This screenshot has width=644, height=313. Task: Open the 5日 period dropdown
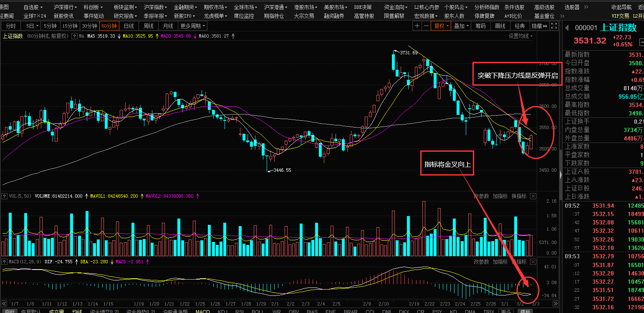31,26
